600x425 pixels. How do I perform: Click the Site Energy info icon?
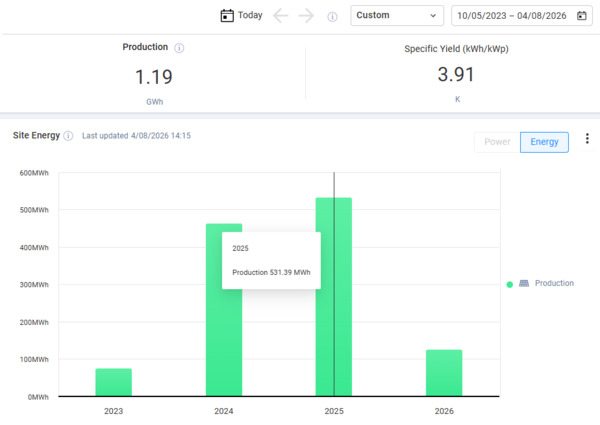68,136
